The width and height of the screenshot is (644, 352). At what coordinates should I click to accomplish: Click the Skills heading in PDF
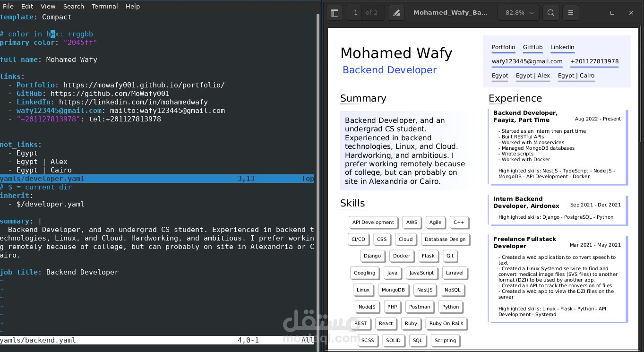click(x=352, y=203)
